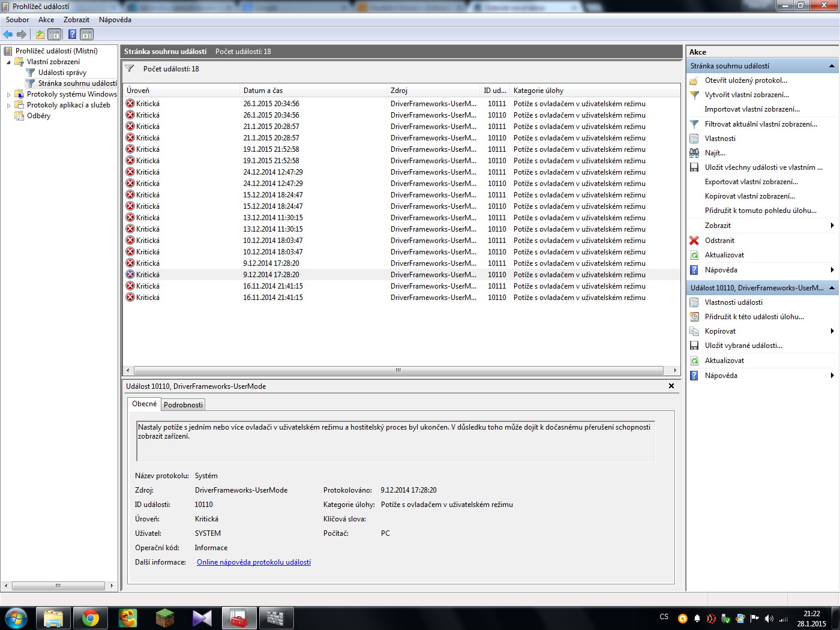Open Online nápověda protokolu událostí link
The width and height of the screenshot is (840, 630).
click(254, 562)
